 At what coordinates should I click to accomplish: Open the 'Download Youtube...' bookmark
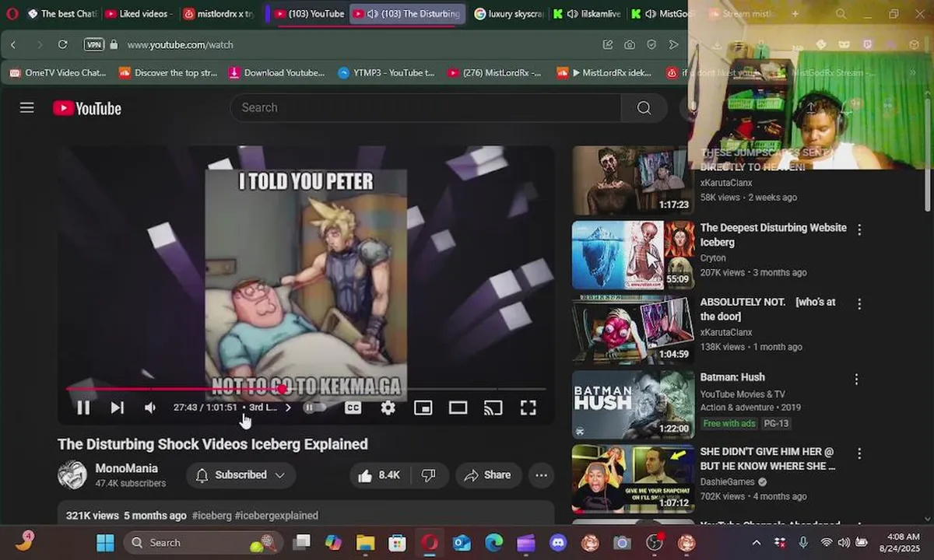click(x=277, y=72)
